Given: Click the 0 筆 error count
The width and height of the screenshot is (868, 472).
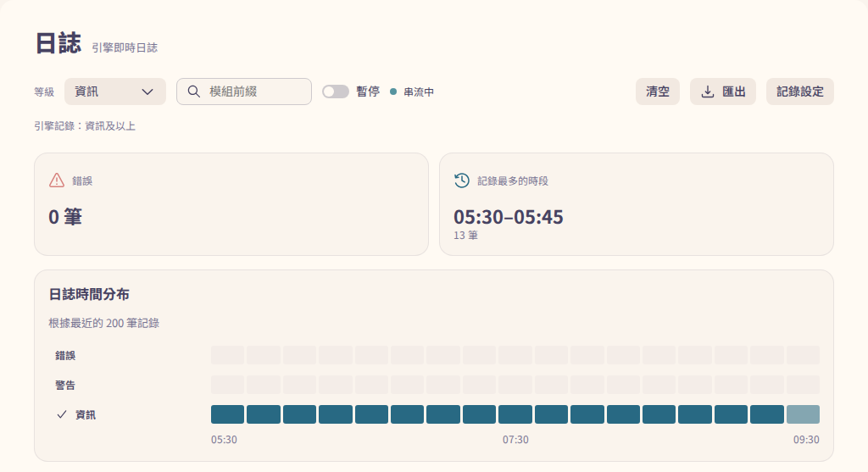Looking at the screenshot, I should pyautogui.click(x=65, y=217).
